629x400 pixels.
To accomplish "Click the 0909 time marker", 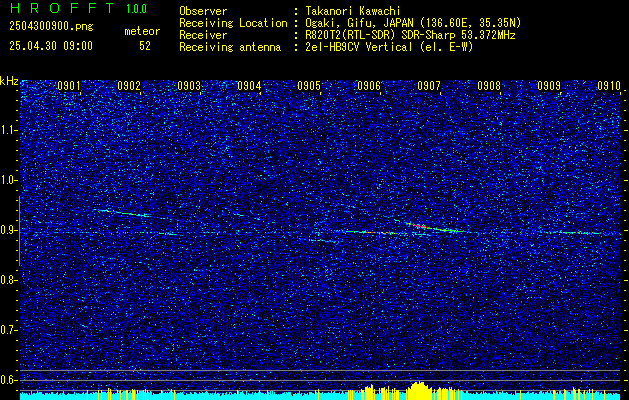I will pos(549,86).
